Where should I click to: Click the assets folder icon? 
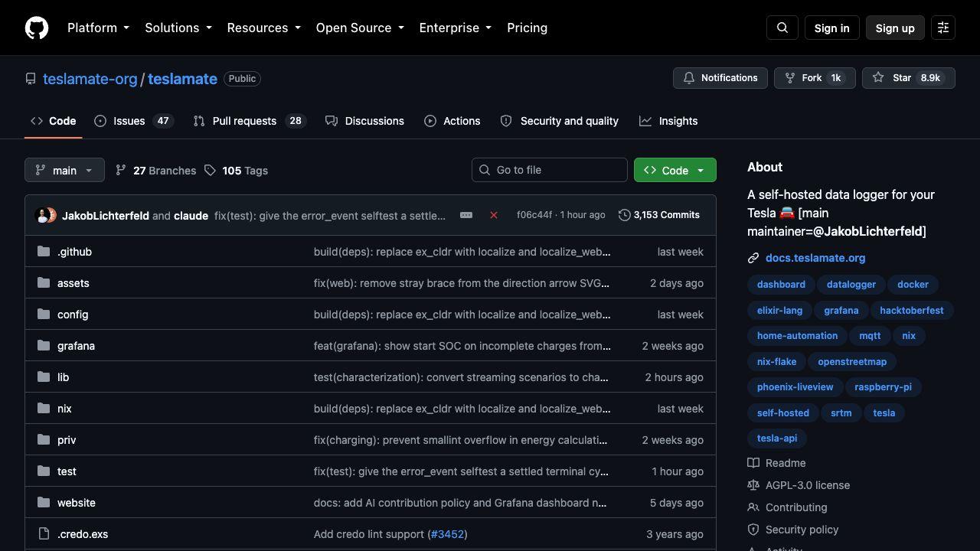44,283
